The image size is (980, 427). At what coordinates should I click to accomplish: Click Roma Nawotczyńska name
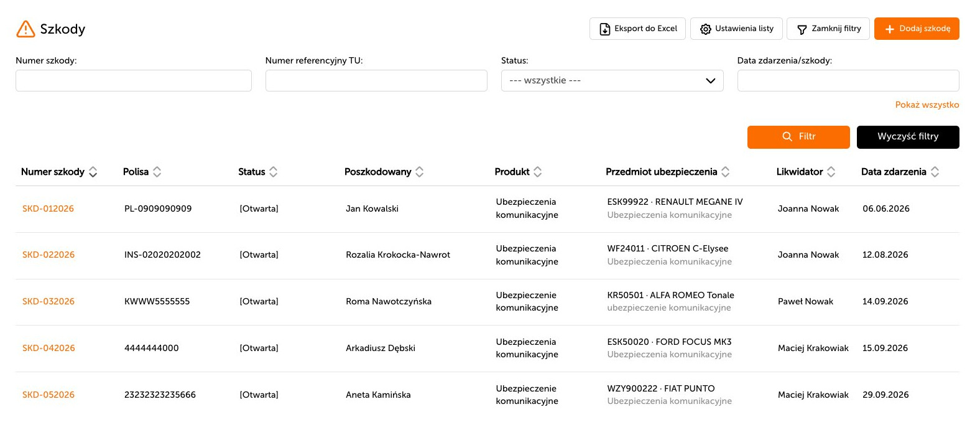(x=389, y=301)
